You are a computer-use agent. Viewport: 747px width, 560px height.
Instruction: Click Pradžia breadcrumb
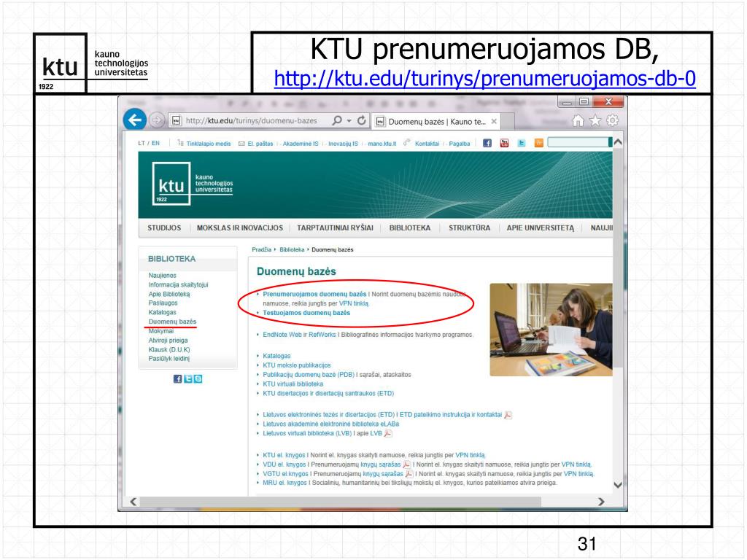[262, 249]
